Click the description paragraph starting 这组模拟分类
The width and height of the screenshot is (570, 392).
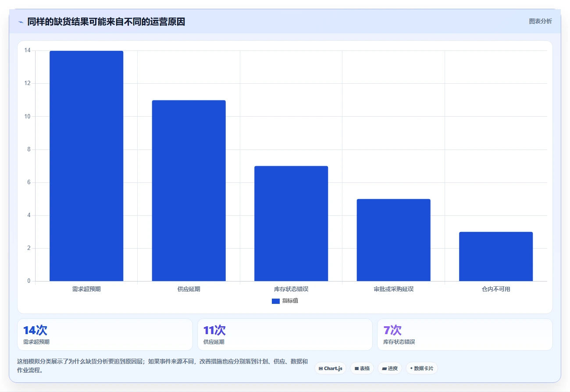click(x=162, y=366)
